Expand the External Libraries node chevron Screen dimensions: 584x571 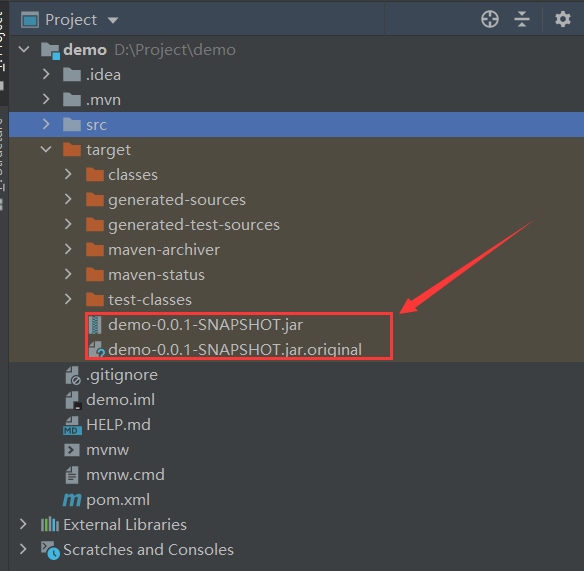coord(23,524)
